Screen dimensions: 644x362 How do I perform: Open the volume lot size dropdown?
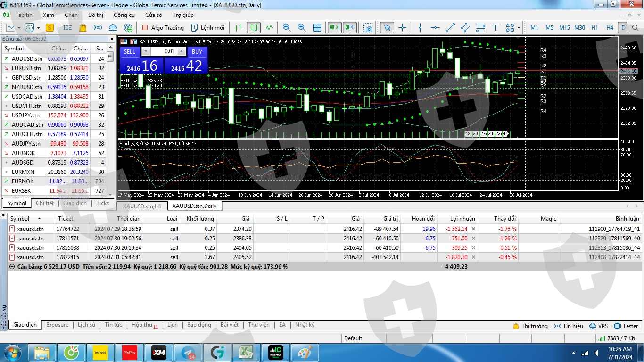146,51
